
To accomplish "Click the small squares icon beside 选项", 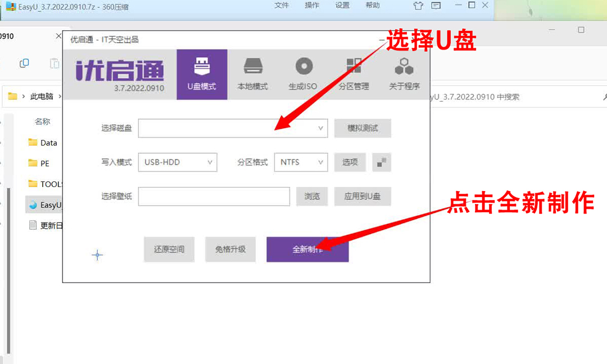I will 382,162.
